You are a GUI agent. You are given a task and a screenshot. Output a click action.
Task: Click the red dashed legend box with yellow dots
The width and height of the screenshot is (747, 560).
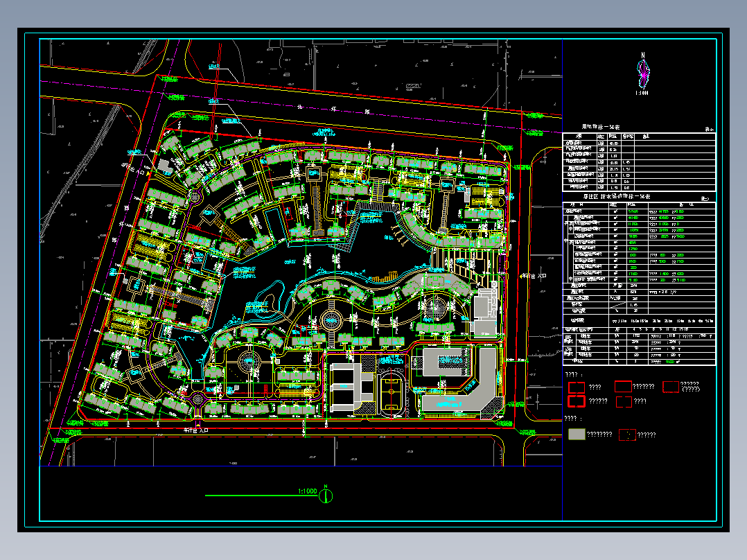(x=627, y=435)
